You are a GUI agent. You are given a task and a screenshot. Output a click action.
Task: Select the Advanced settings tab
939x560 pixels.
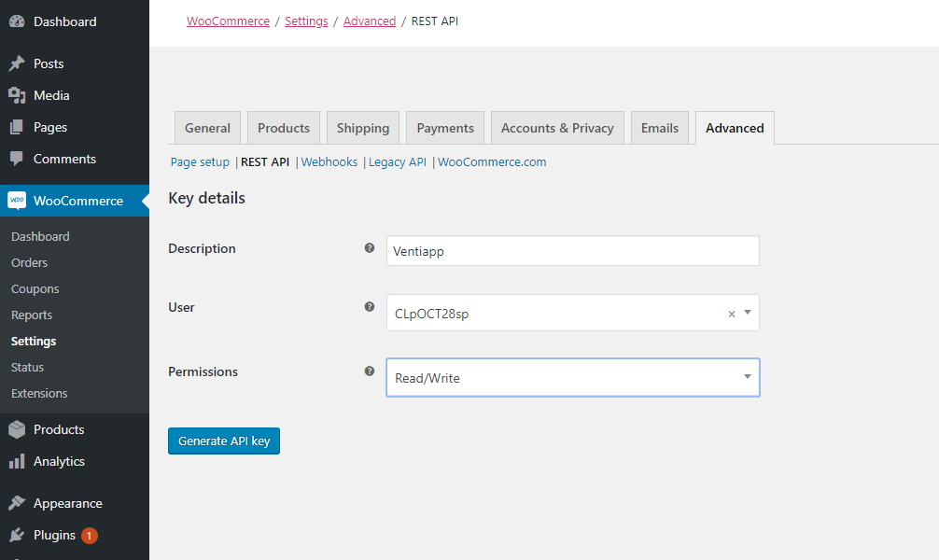click(735, 128)
